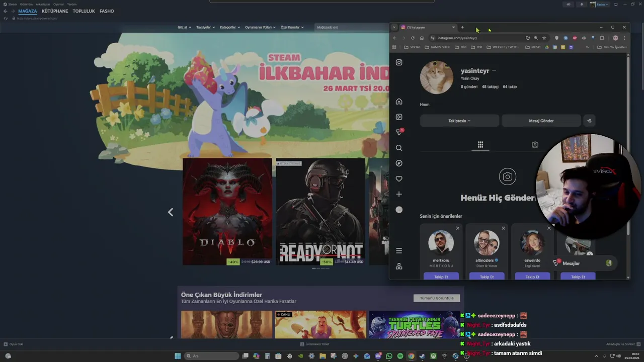Expand Oynamanın Yolları dropdown in Steam

click(260, 27)
